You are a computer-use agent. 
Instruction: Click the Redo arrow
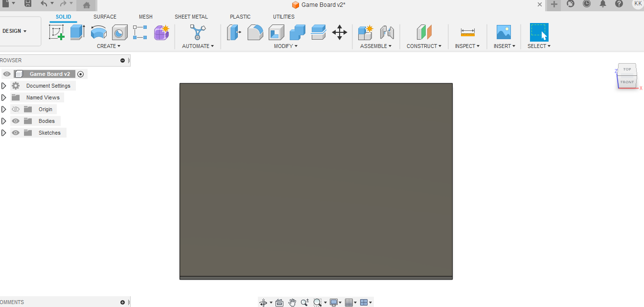coord(63,4)
